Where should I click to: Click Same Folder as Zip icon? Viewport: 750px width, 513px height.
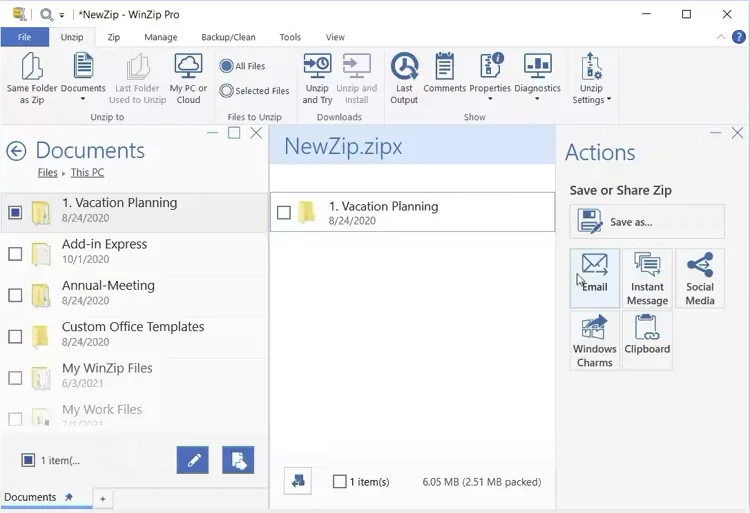[32, 66]
